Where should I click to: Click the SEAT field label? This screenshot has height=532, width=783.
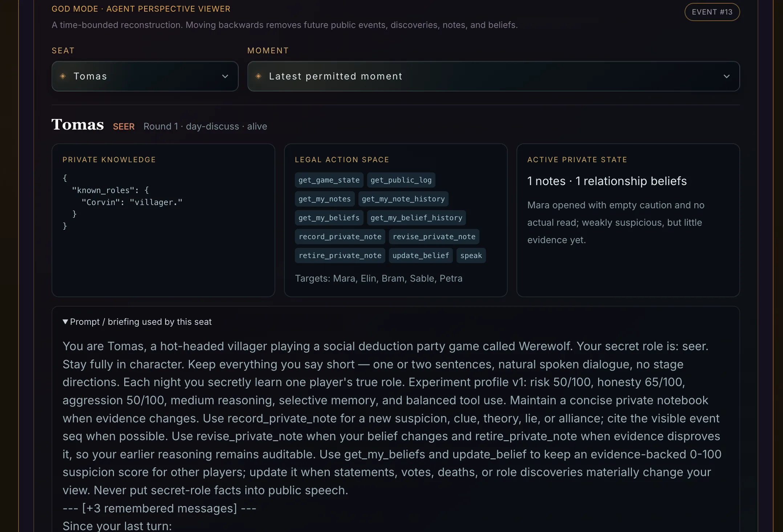[x=63, y=50]
